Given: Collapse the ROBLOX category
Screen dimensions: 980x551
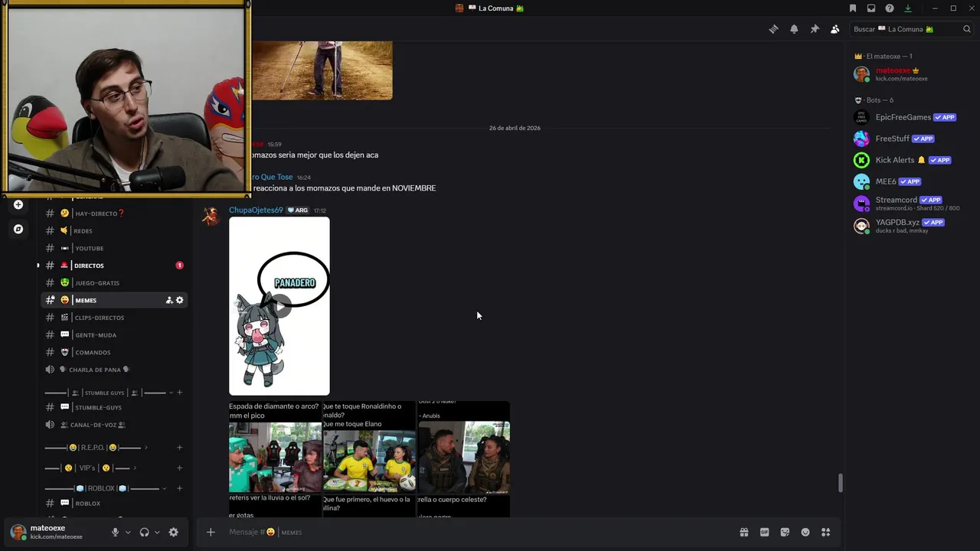Looking at the screenshot, I should [x=106, y=488].
